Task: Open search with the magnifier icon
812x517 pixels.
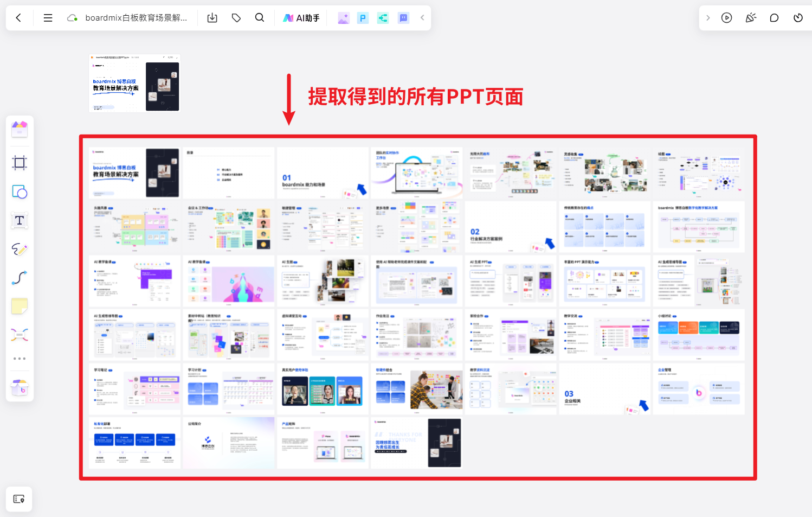Action: coord(260,18)
